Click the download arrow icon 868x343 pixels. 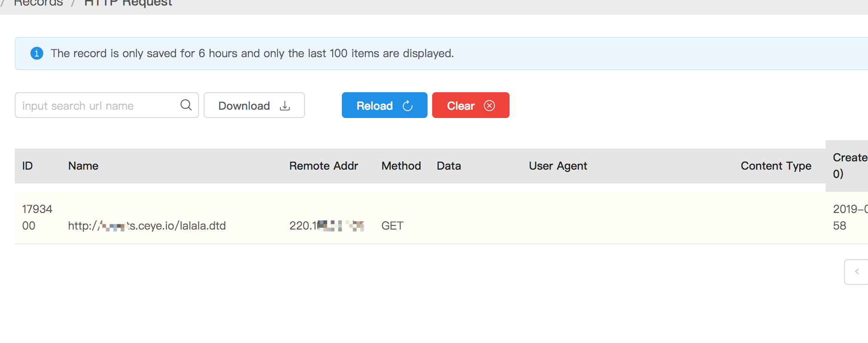[285, 106]
